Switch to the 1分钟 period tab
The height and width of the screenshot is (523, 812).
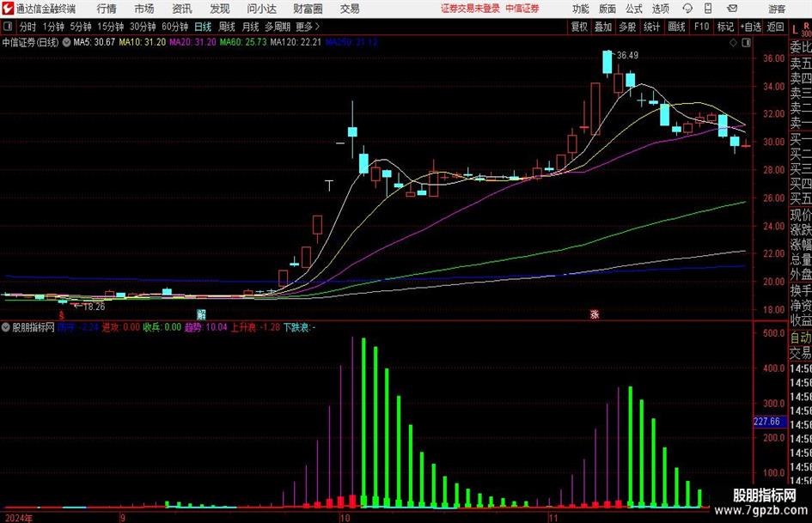point(53,27)
